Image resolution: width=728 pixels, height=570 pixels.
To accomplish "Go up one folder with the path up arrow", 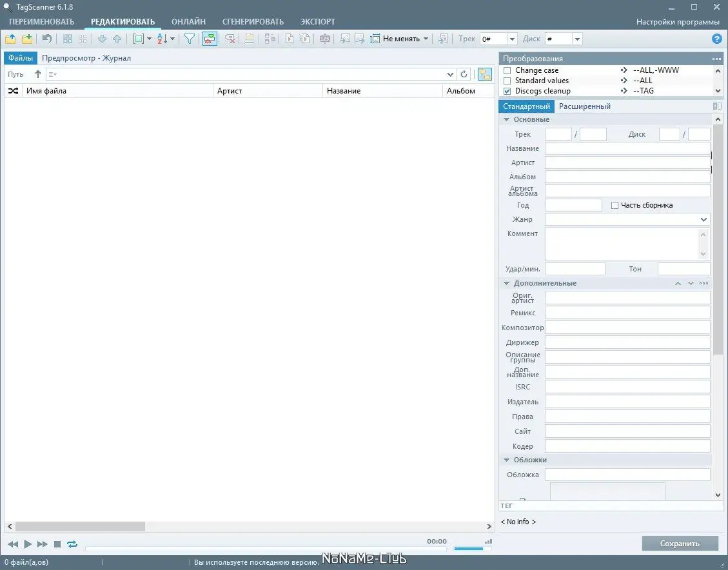I will pos(38,74).
